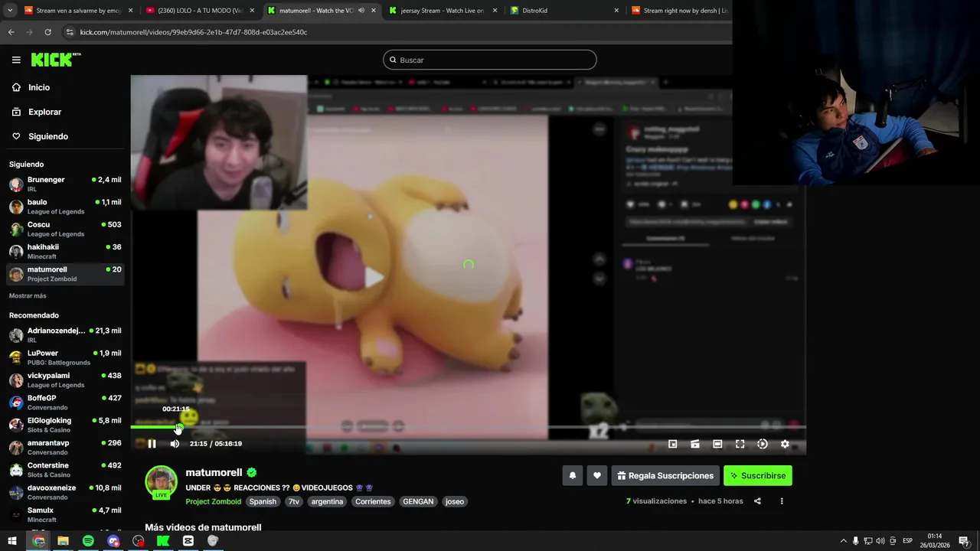This screenshot has height=551, width=980.
Task: Open davooxeneize recommended channel
Action: tap(65, 492)
